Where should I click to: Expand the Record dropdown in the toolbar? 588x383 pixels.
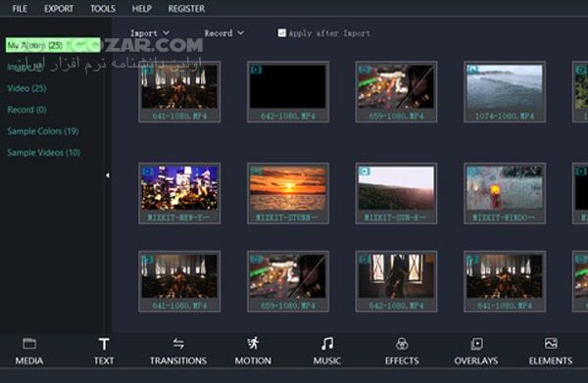coord(223,33)
